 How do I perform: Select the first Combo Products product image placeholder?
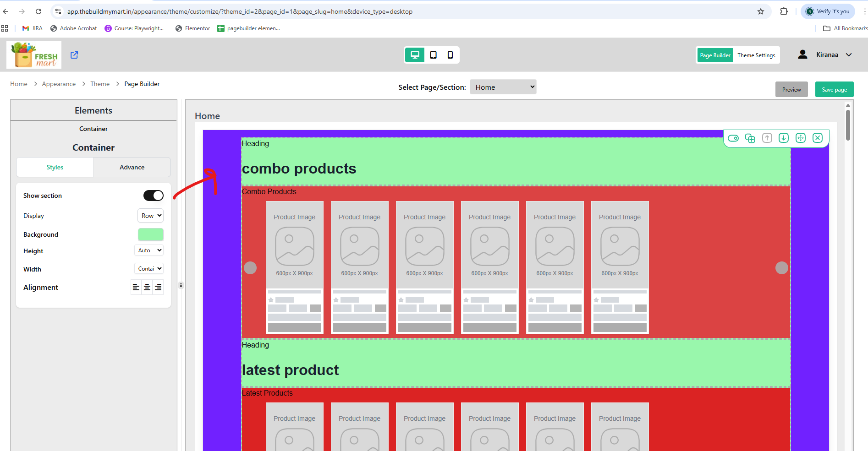tap(295, 245)
